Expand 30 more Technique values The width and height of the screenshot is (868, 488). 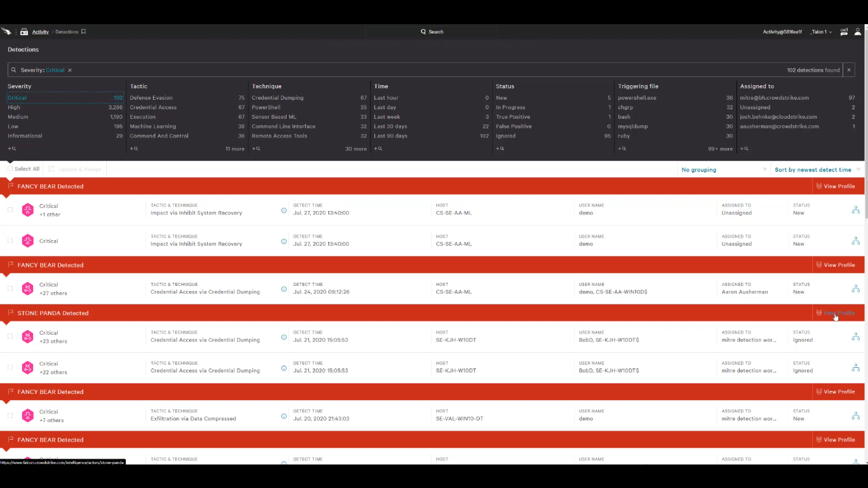click(356, 149)
